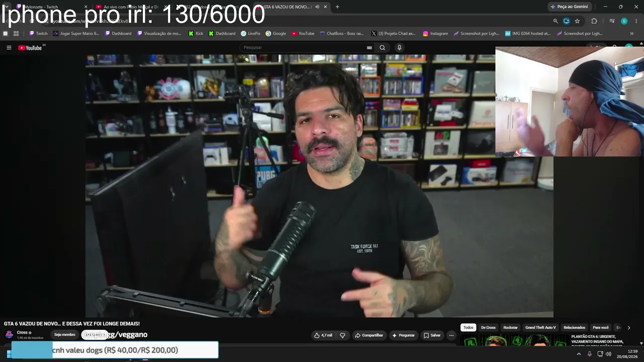This screenshot has width=644, height=362.
Task: Open the LivePix bookmark
Action: tap(251, 34)
